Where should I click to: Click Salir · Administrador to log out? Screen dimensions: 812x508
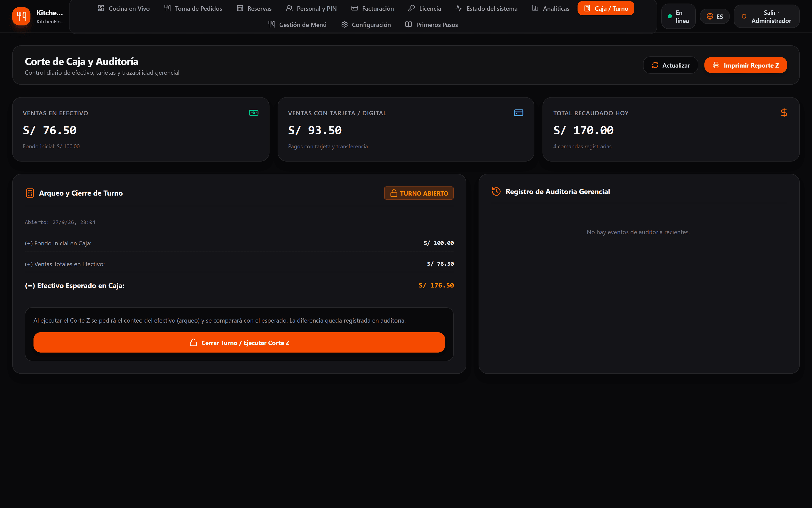767,17
